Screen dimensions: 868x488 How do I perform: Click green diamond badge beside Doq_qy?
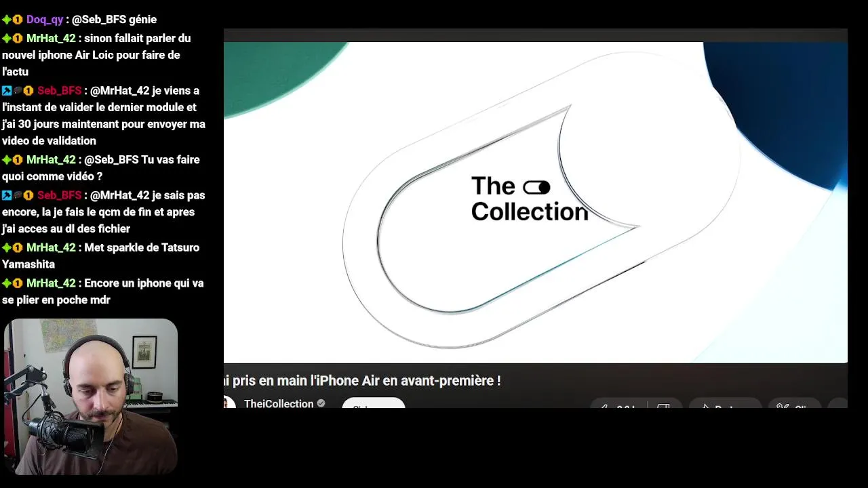7,20
